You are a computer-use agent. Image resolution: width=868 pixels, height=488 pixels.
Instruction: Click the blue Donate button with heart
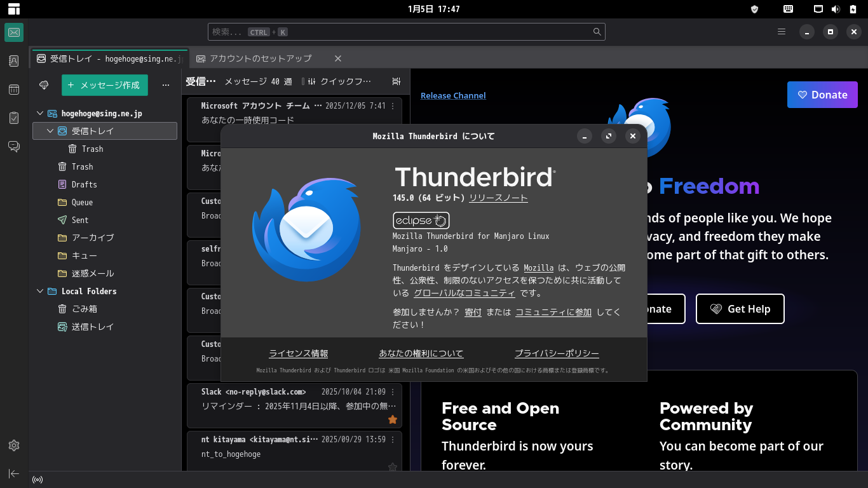pyautogui.click(x=822, y=95)
